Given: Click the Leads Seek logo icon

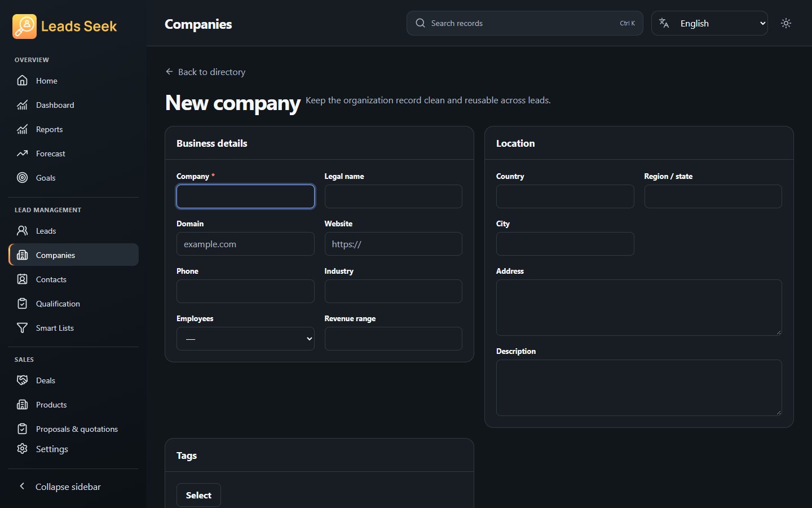Looking at the screenshot, I should (24, 27).
